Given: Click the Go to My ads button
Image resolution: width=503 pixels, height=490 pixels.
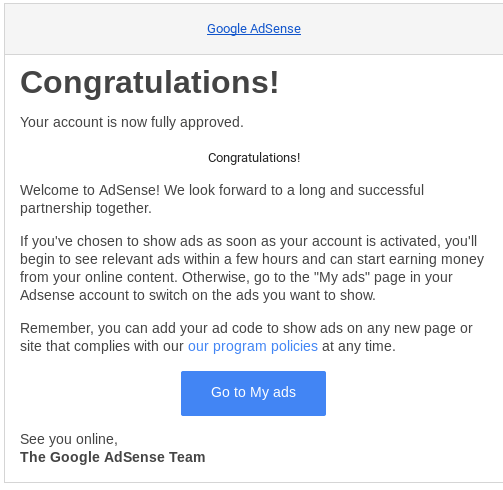Looking at the screenshot, I should pos(253,393).
